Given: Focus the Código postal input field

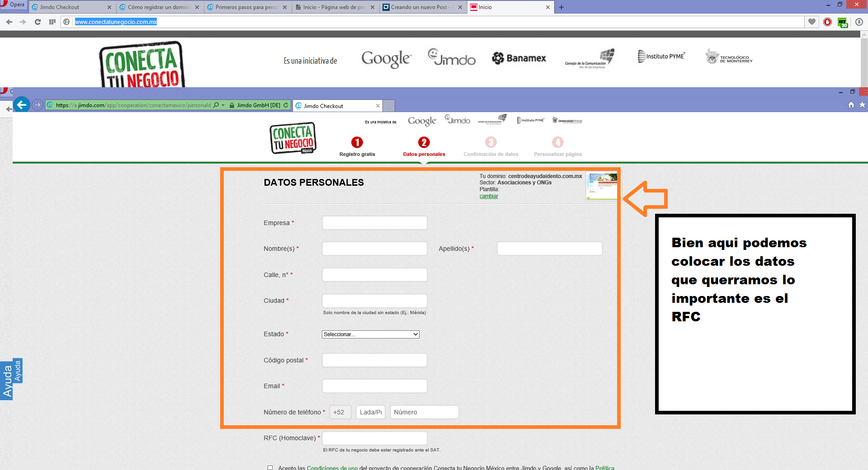Looking at the screenshot, I should pyautogui.click(x=375, y=360).
